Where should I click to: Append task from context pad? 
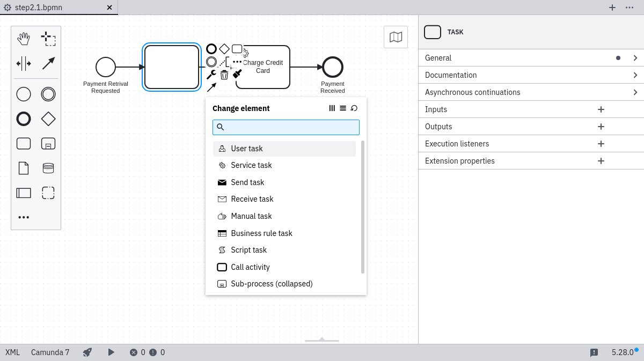(x=237, y=49)
